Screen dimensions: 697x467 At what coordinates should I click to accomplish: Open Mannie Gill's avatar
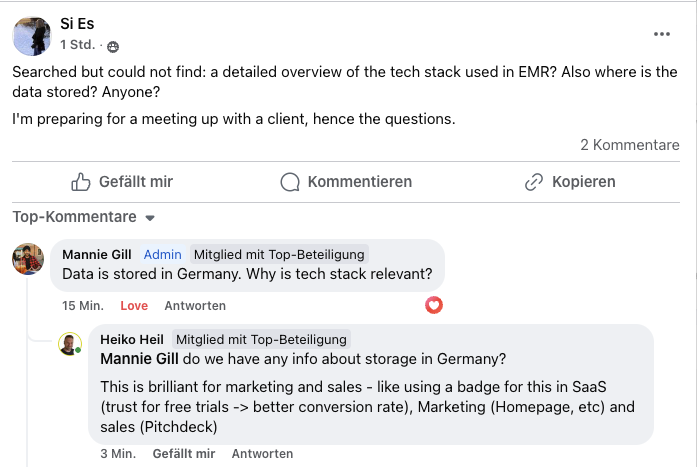pos(28,258)
